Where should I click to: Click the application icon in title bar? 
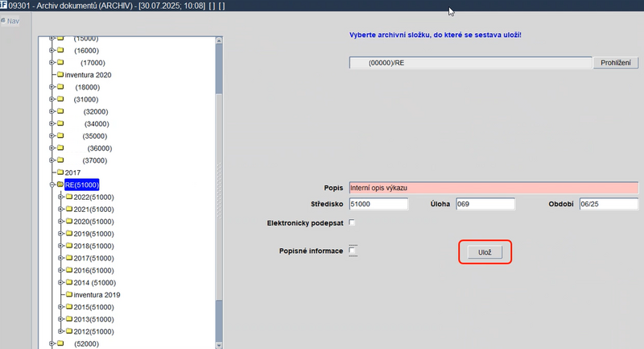pos(4,6)
